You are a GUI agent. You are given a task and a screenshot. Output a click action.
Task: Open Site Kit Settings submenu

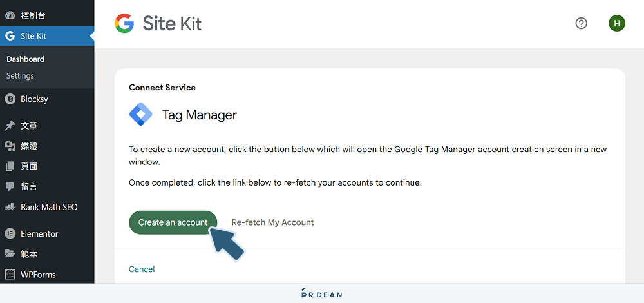(20, 76)
